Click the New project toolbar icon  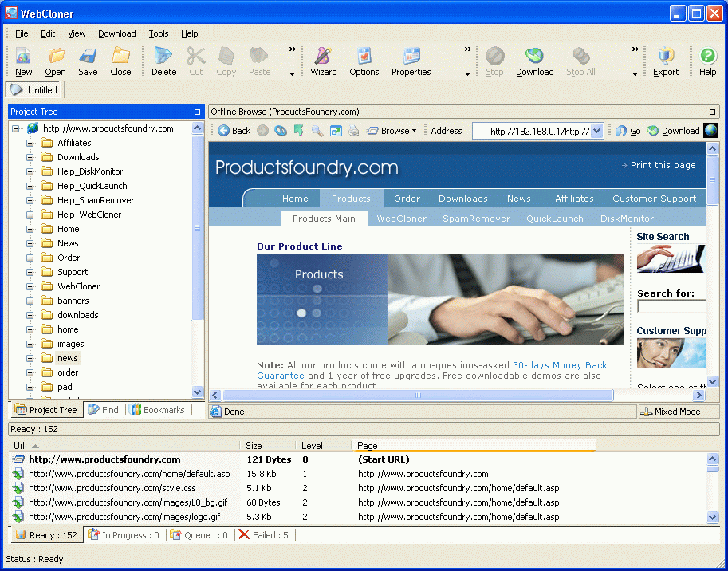(23, 61)
